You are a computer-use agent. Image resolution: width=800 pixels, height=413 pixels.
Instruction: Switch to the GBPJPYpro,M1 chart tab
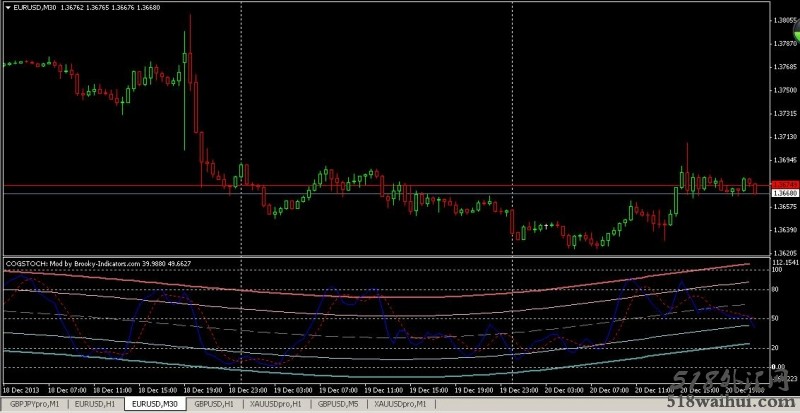(33, 403)
